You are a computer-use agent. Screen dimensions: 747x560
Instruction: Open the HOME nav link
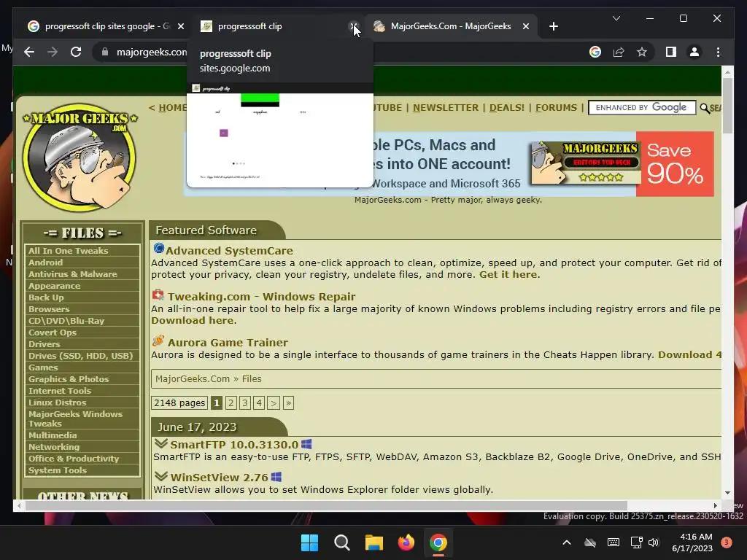[x=172, y=108]
